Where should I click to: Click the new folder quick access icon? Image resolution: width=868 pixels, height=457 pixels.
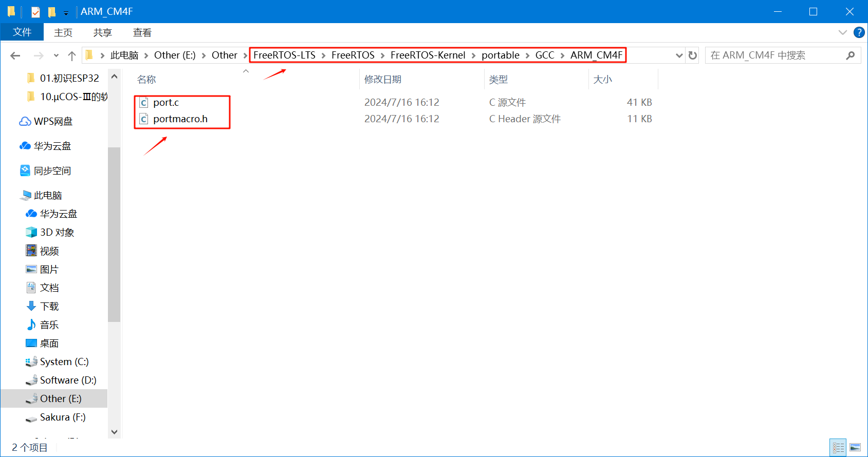point(51,11)
